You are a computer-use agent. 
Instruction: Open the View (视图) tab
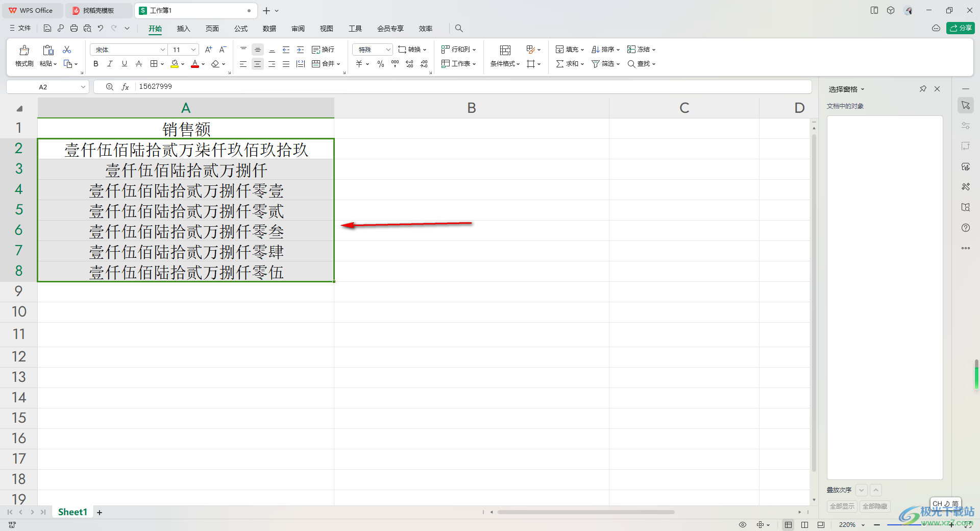327,29
